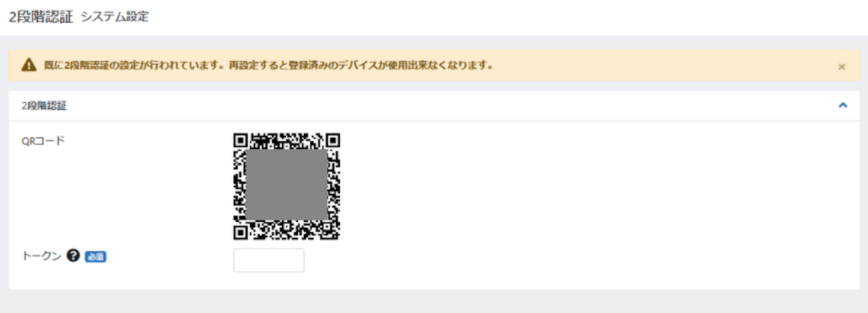Select the 2段階認証 page heading
This screenshot has width=868, height=313.
pyautogui.click(x=41, y=17)
